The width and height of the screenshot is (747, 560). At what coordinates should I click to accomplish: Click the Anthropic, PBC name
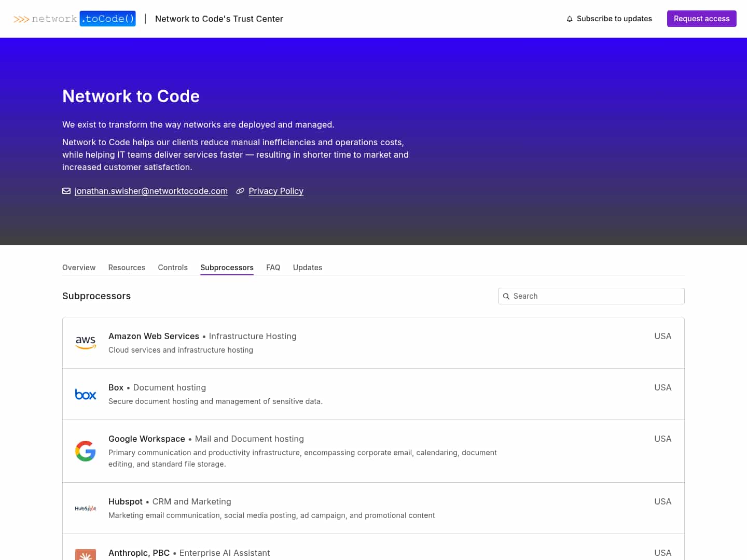(139, 553)
